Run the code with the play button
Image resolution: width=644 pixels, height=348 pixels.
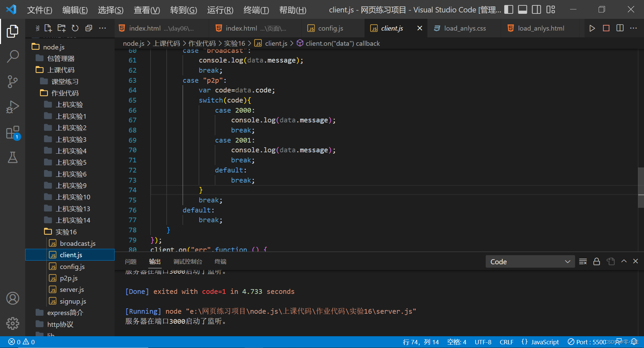click(x=592, y=28)
